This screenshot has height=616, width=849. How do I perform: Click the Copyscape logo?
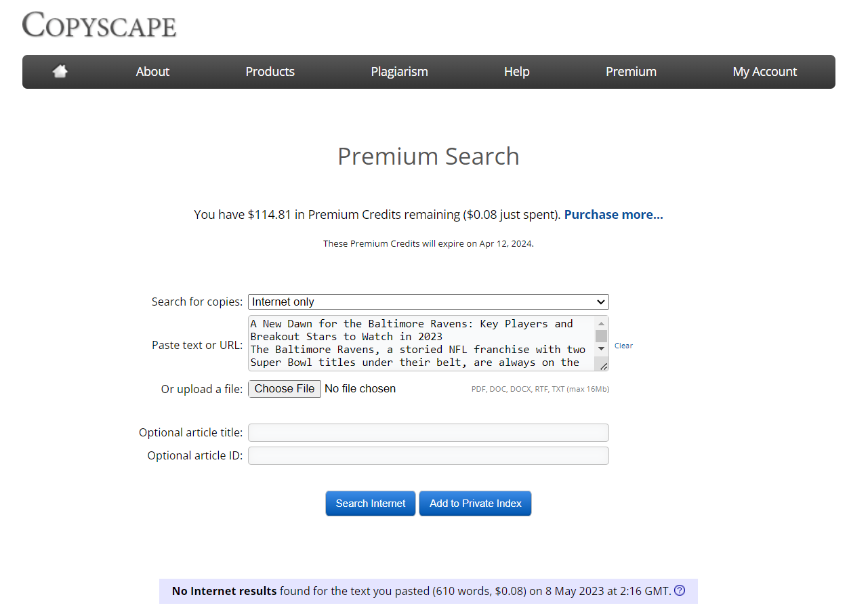[99, 24]
